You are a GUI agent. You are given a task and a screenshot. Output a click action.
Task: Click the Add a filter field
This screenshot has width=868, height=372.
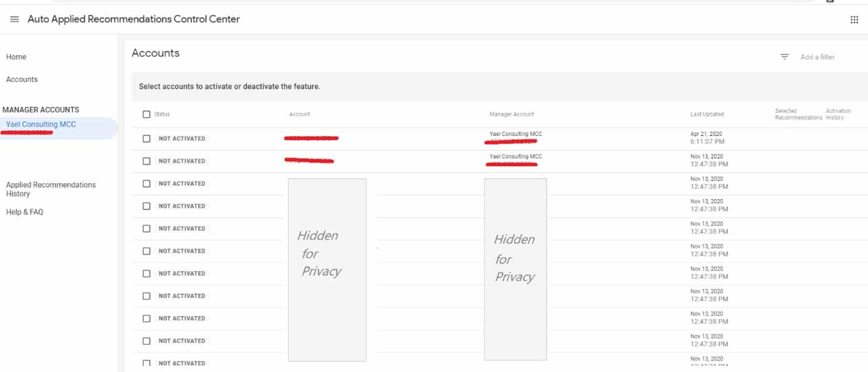tap(818, 57)
